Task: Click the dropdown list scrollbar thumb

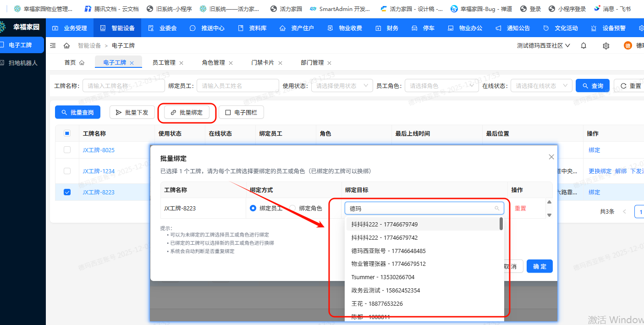Action: pos(501,224)
